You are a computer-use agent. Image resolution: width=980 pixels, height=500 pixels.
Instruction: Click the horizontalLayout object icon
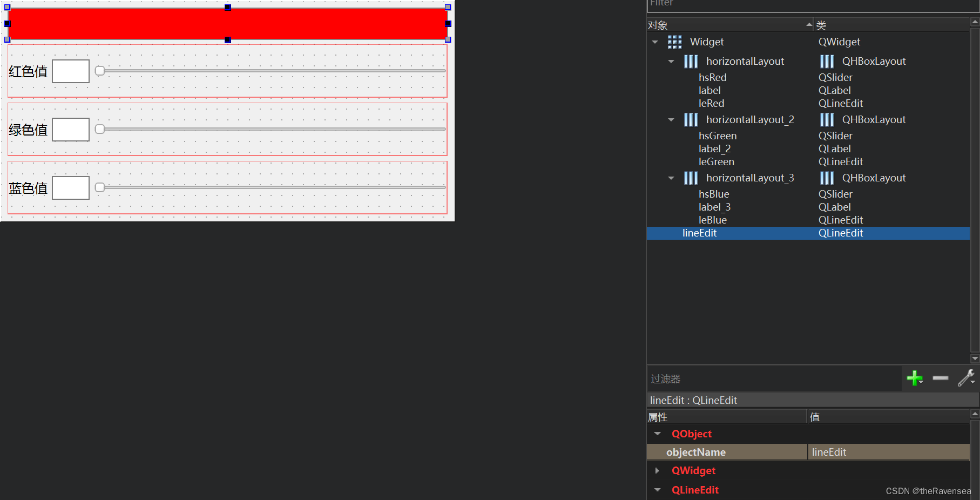pyautogui.click(x=691, y=62)
